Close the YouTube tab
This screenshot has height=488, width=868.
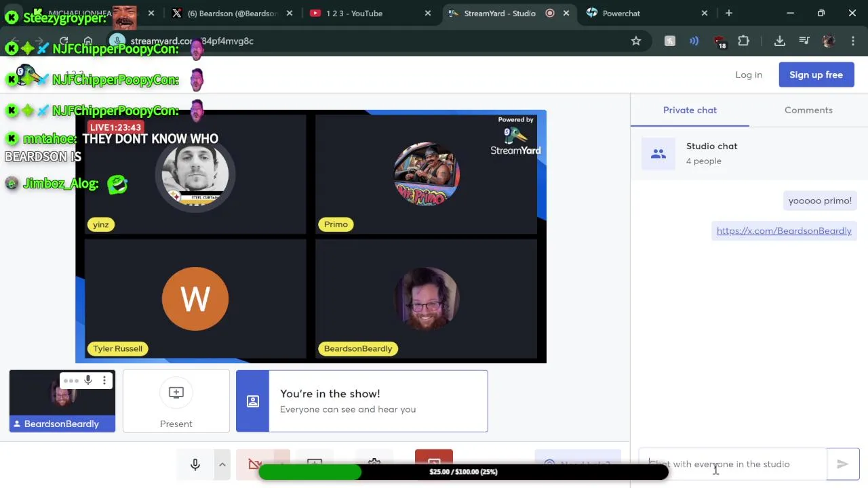tap(428, 13)
